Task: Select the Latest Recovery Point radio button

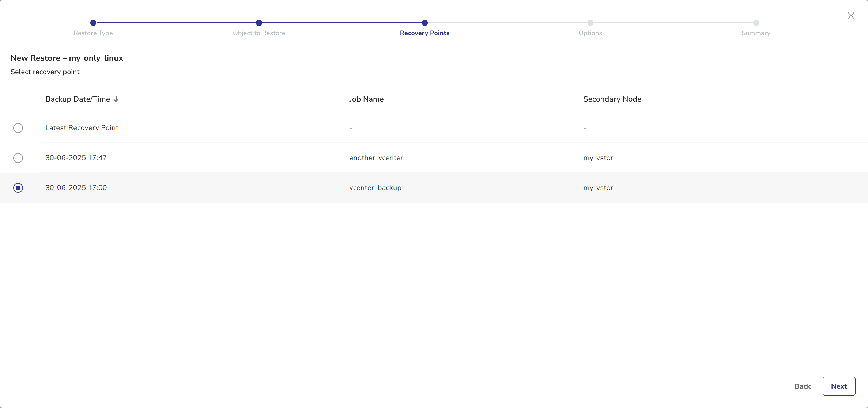Action: coord(18,128)
